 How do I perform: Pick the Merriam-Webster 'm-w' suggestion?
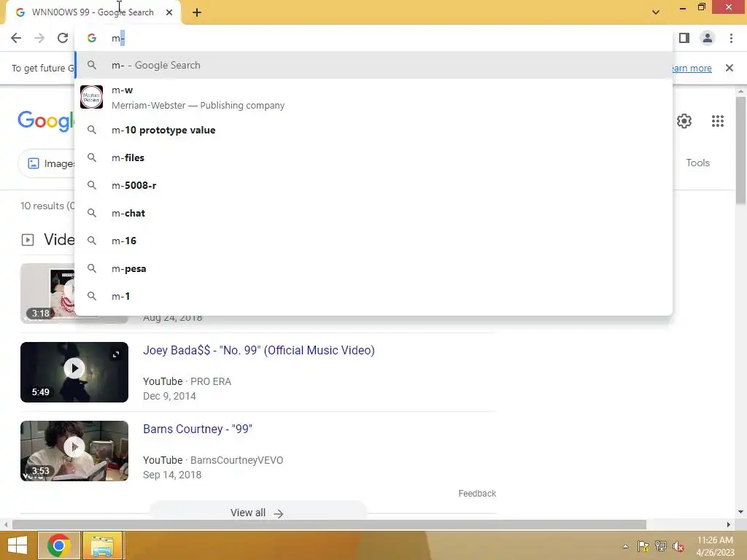[374, 97]
